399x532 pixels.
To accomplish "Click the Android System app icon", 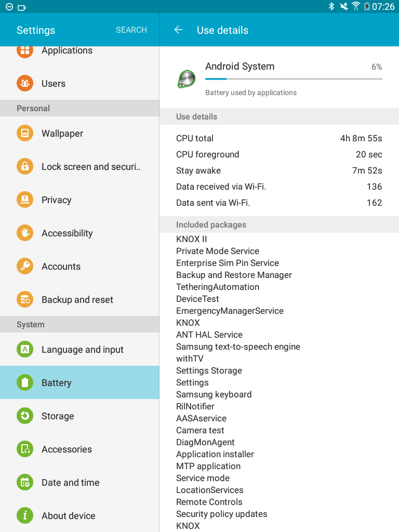I will pyautogui.click(x=187, y=79).
